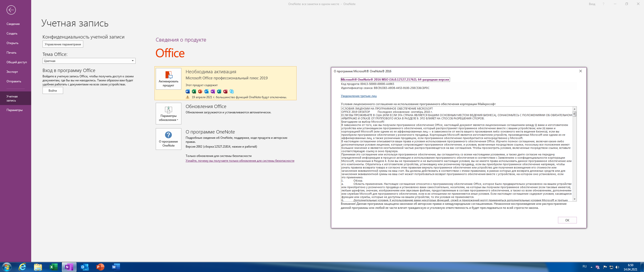
Task: Click the Excel icon in product contents
Action: [x=194, y=91]
